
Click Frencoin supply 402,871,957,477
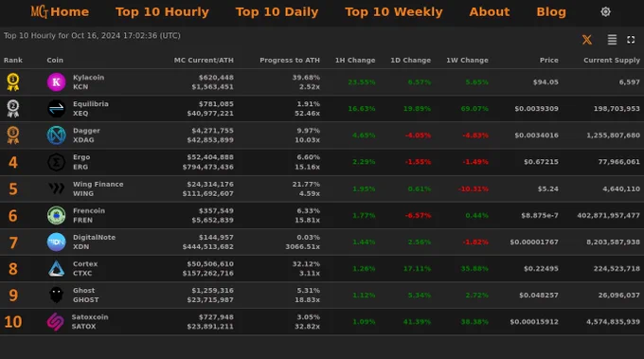[609, 215]
